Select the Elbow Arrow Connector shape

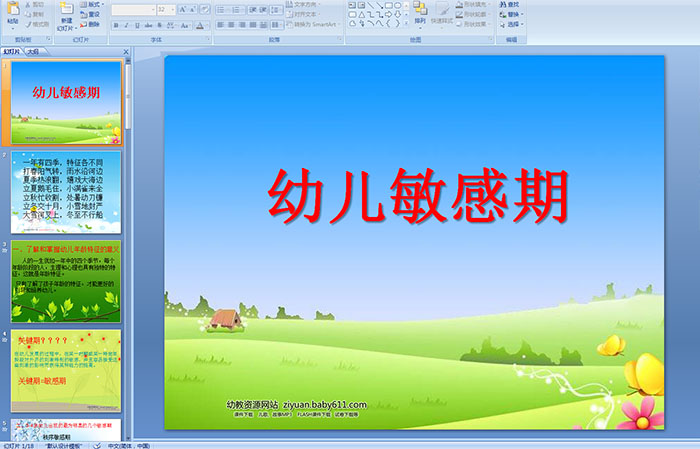[x=379, y=15]
